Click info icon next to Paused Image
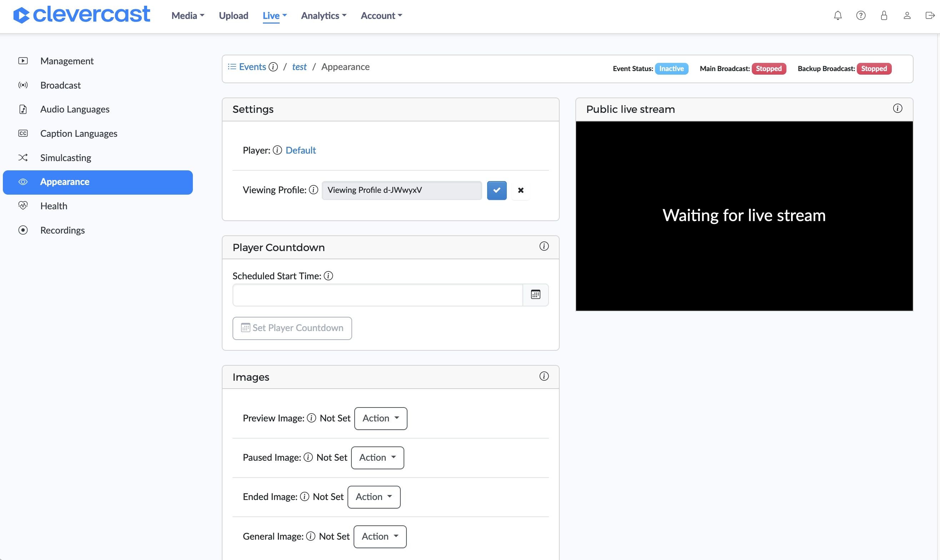The image size is (940, 560). click(308, 457)
